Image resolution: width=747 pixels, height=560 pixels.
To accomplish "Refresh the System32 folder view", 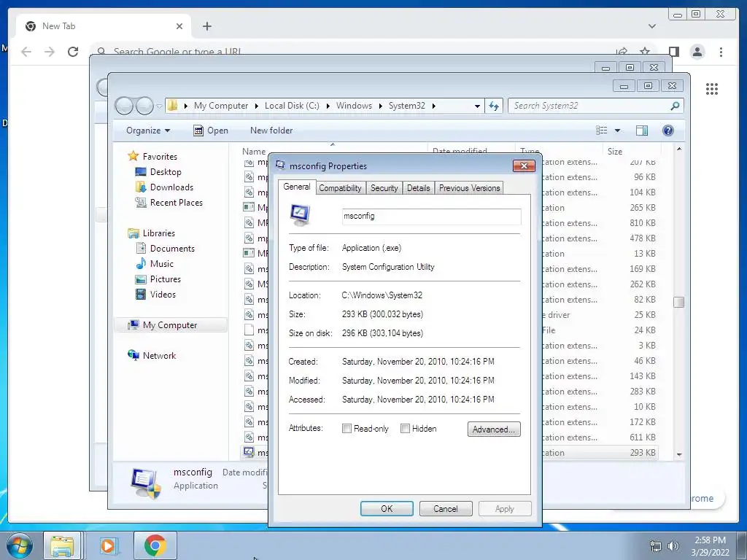I will pos(494,106).
